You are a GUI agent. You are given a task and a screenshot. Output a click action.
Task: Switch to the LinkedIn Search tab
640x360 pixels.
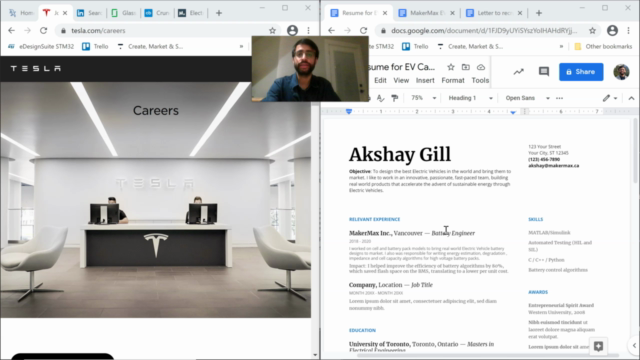pyautogui.click(x=90, y=13)
